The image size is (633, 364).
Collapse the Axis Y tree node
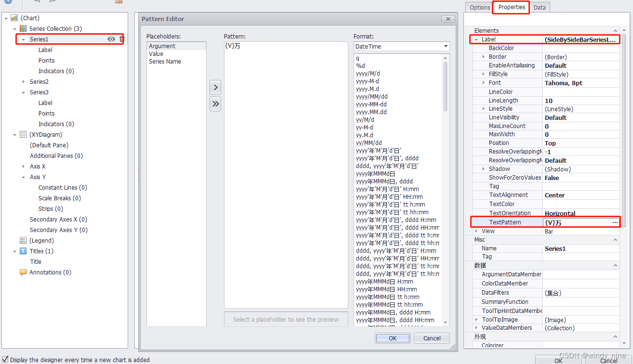[x=23, y=177]
